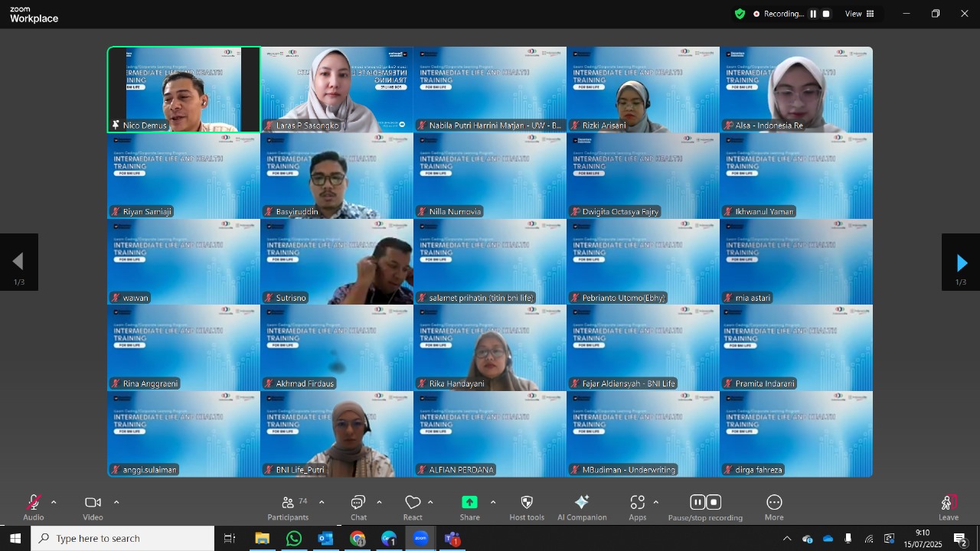Image resolution: width=980 pixels, height=551 pixels.
Task: Select Laras P Sasongko video tile
Action: coord(337,90)
